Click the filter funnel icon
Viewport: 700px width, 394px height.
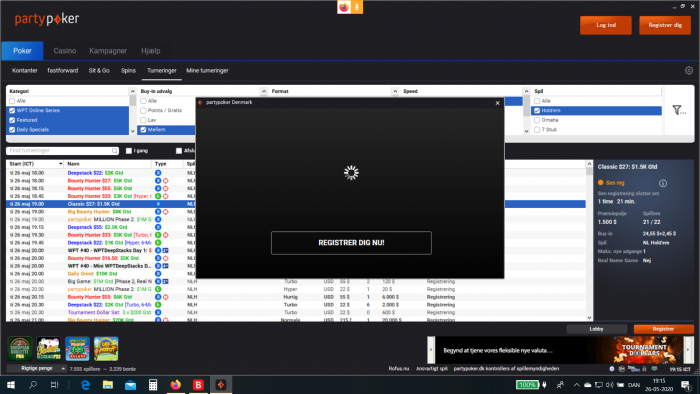point(679,110)
